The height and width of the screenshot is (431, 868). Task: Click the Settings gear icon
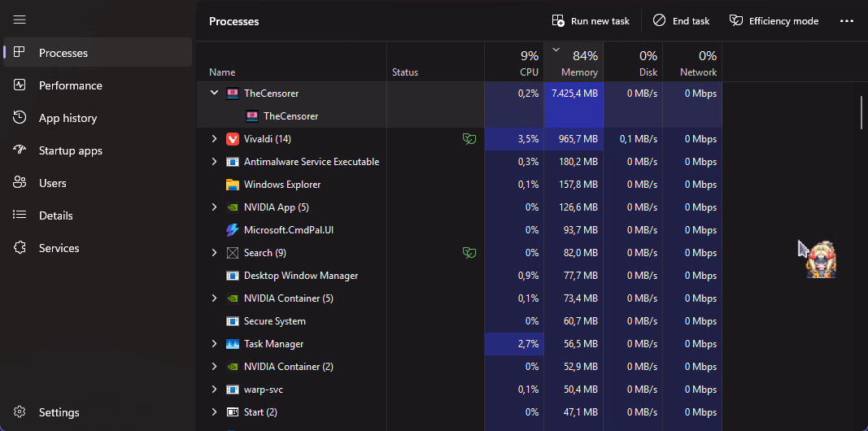(20, 412)
